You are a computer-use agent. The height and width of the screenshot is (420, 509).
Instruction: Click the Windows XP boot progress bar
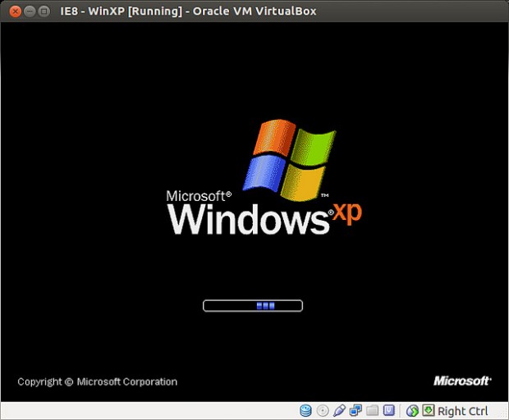point(253,306)
